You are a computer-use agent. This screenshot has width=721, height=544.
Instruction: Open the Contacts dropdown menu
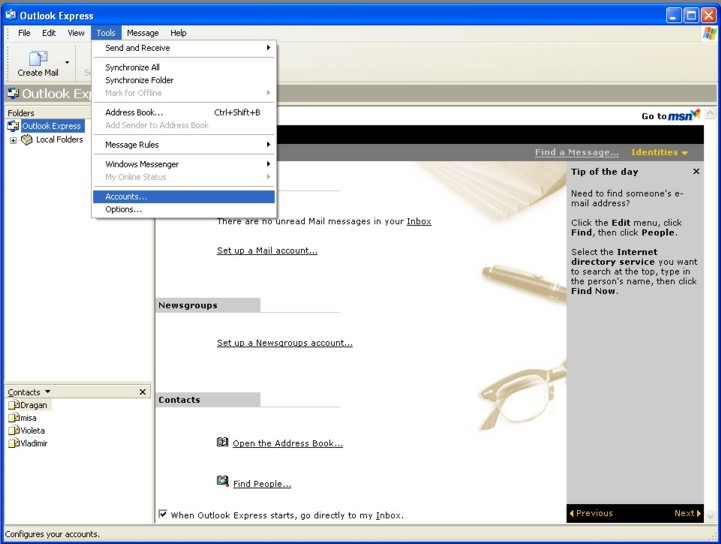[x=48, y=392]
